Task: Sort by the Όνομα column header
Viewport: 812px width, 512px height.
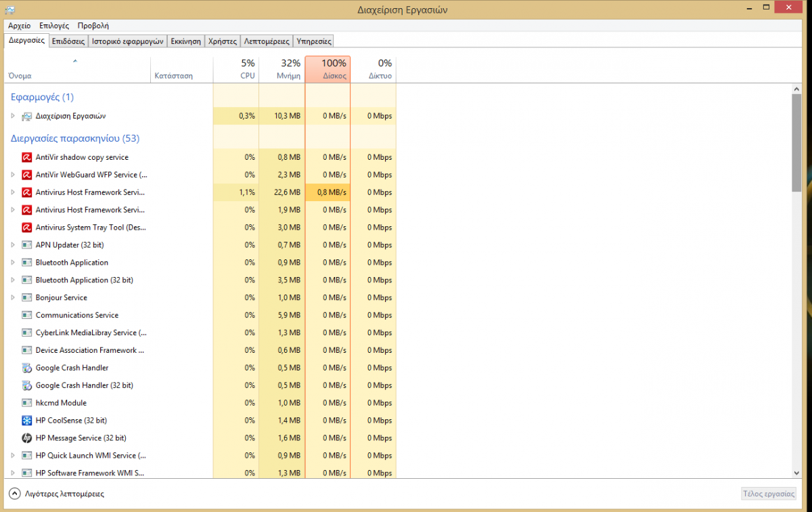Action: (76, 69)
